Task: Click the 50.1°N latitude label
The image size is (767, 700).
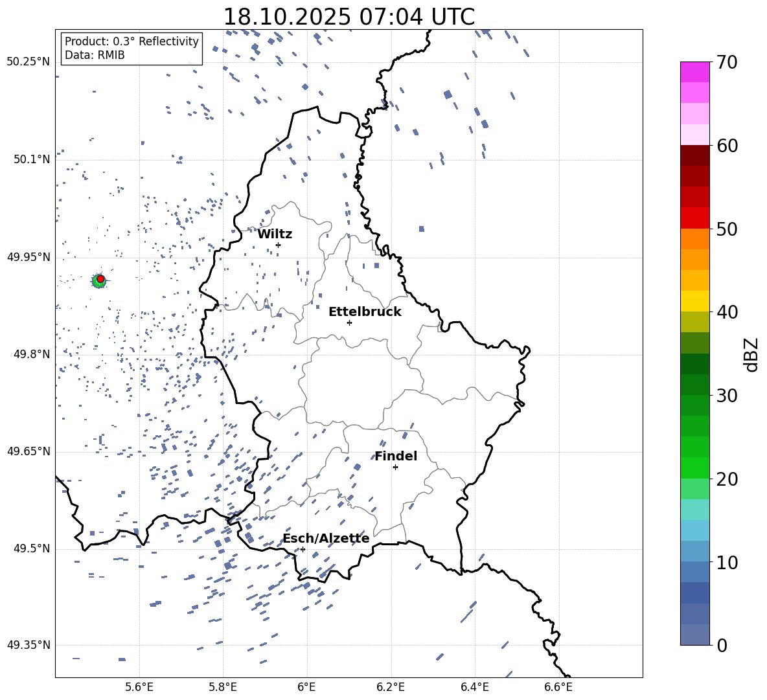Action: [32, 159]
